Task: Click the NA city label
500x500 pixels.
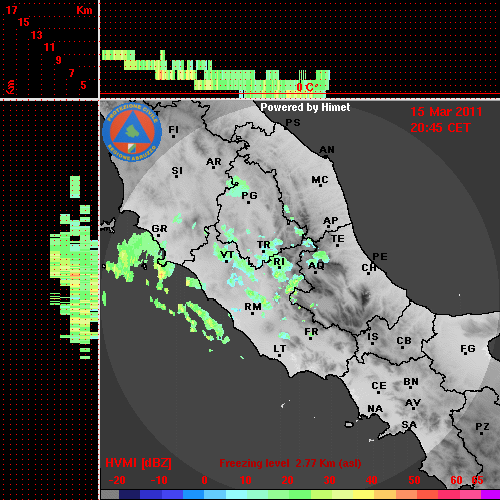Action: 375,409
